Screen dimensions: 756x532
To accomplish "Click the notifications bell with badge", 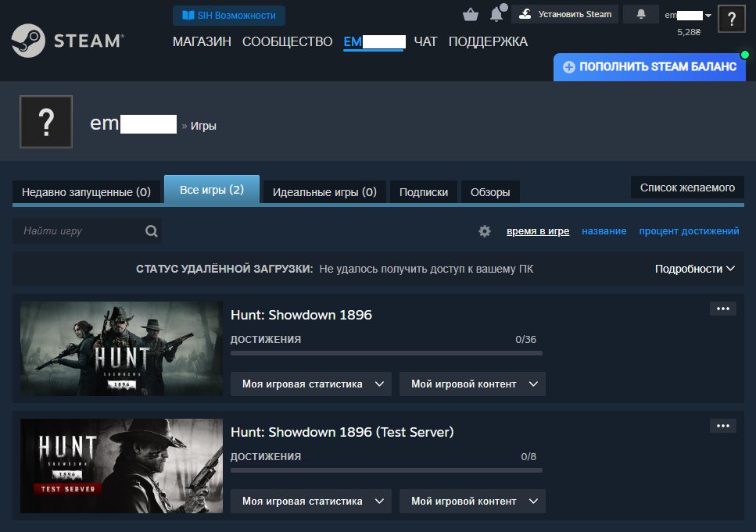I will (496, 14).
